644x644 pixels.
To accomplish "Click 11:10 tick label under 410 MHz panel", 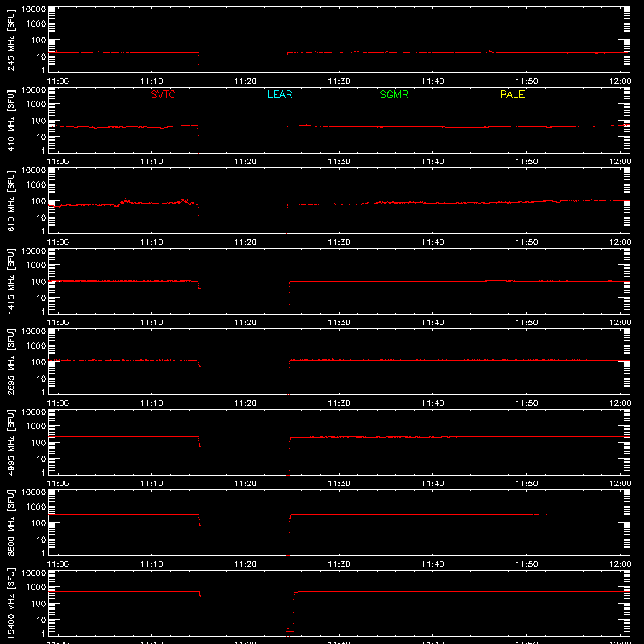I will [152, 162].
